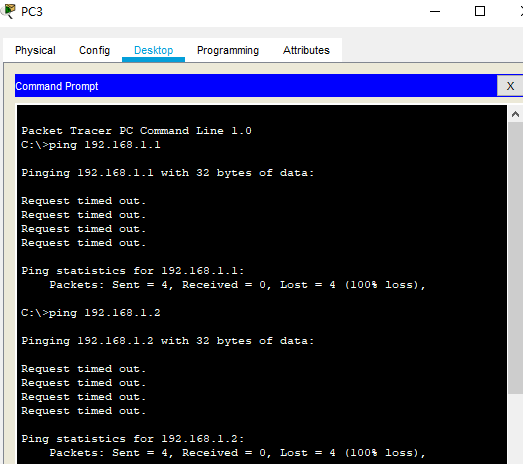Image resolution: width=523 pixels, height=464 pixels.
Task: Open the Physical tab
Action: (x=35, y=50)
